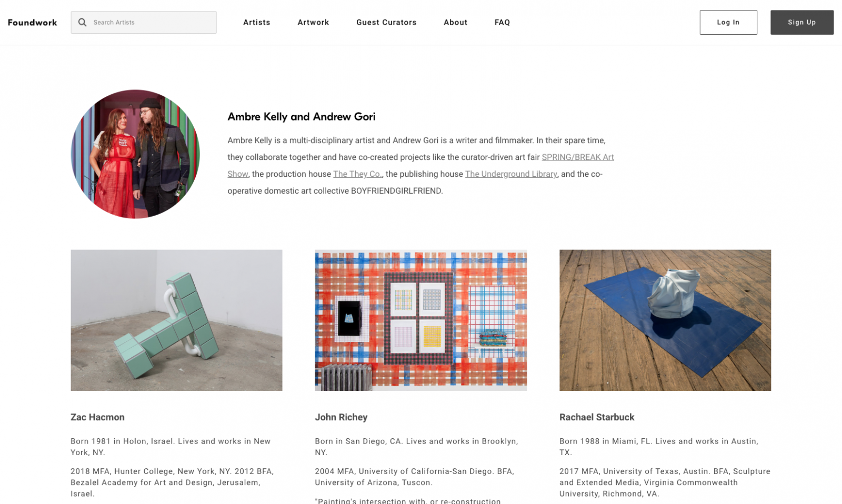Visit The Underground Library link
The image size is (842, 504).
(511, 174)
